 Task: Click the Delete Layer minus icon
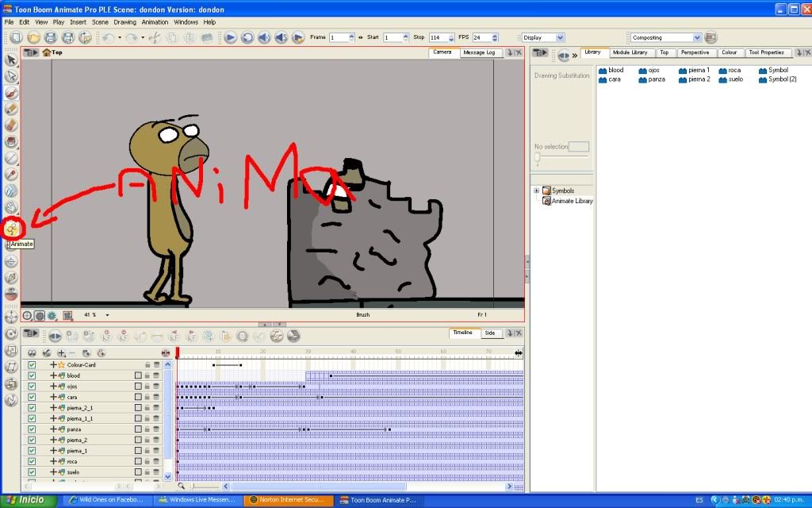click(72, 353)
